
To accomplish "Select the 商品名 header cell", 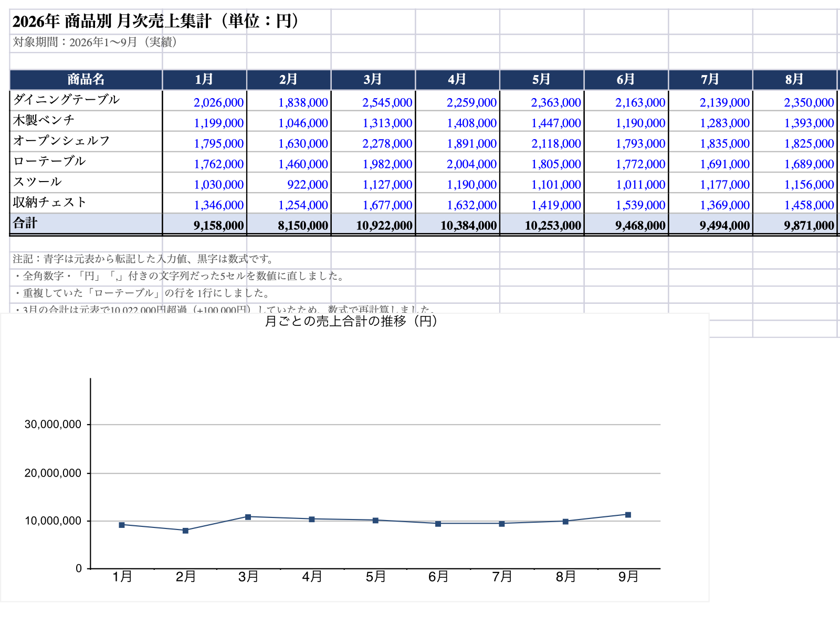I will coord(86,80).
